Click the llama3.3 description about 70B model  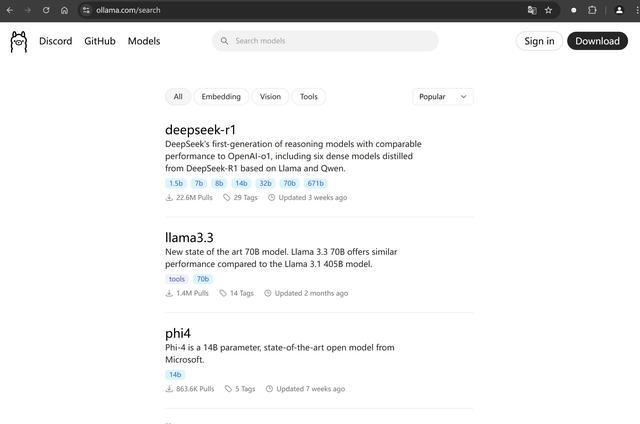(x=281, y=258)
